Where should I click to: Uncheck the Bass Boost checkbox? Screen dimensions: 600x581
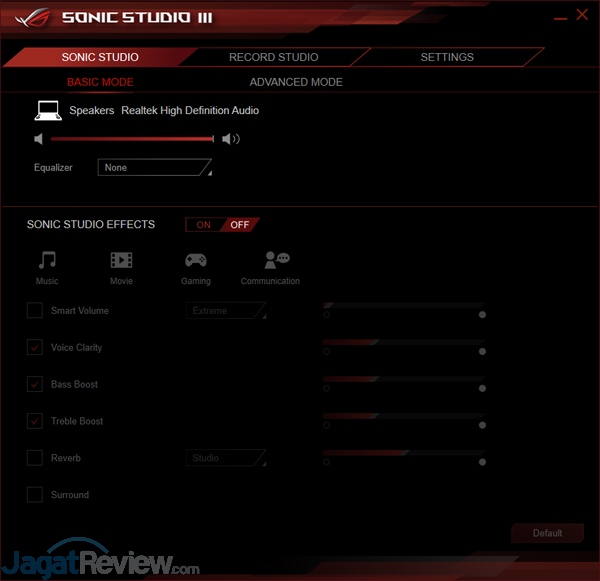pyautogui.click(x=35, y=384)
